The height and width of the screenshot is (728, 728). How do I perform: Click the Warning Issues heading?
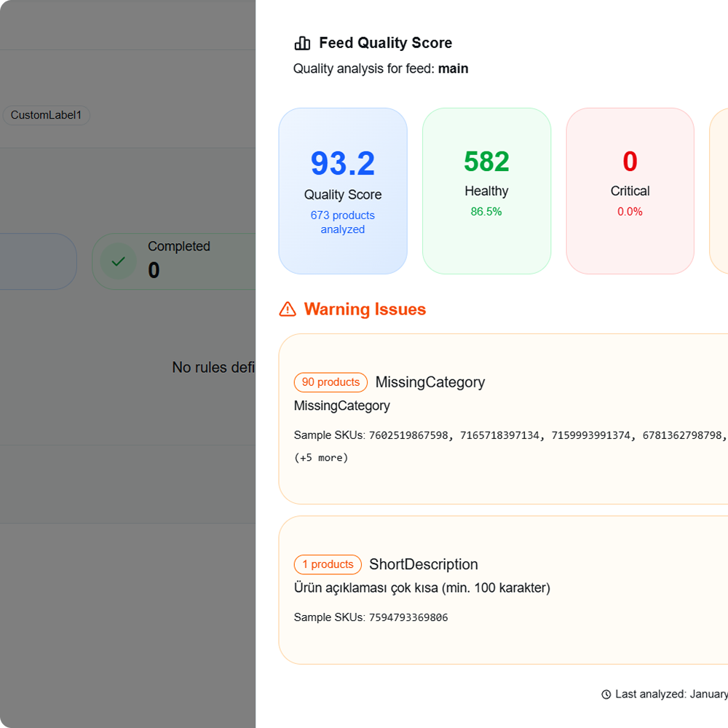pyautogui.click(x=365, y=309)
